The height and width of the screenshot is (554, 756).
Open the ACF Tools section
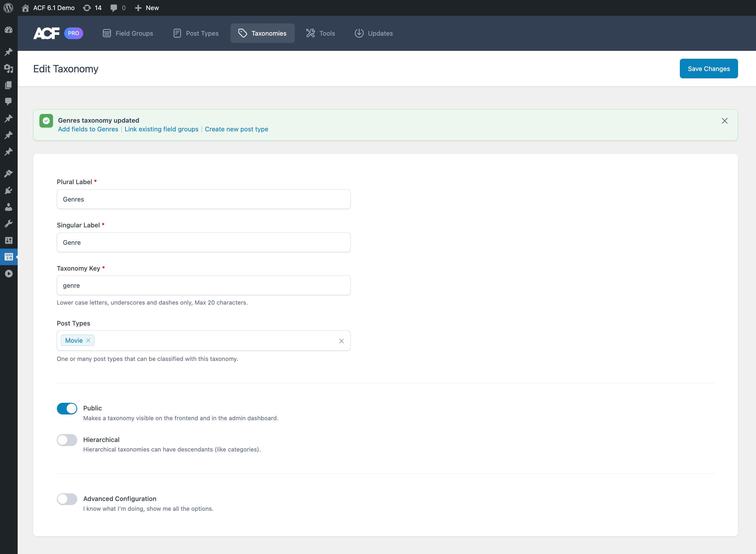tap(320, 33)
